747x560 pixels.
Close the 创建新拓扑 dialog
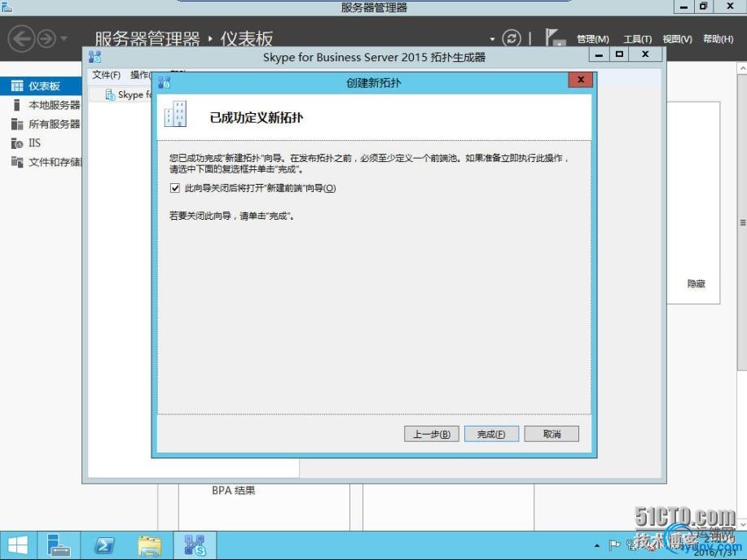[x=580, y=80]
